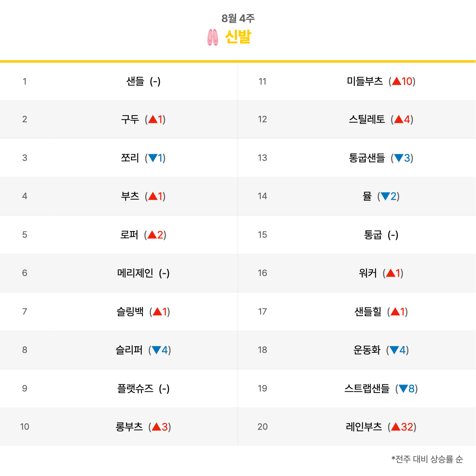This screenshot has width=476, height=476.
Task: Click the blue down arrow beside 슬리퍼
Action: [x=156, y=350]
